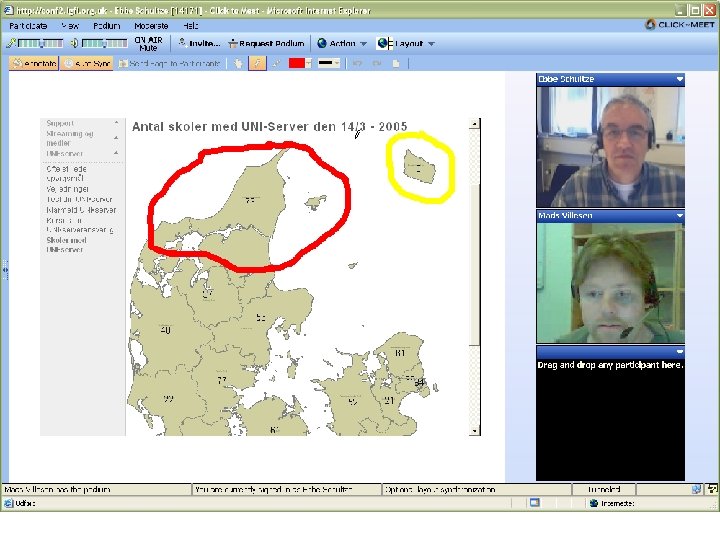Click region number 40 on the map
This screenshot has height=540, width=720.
166,330
